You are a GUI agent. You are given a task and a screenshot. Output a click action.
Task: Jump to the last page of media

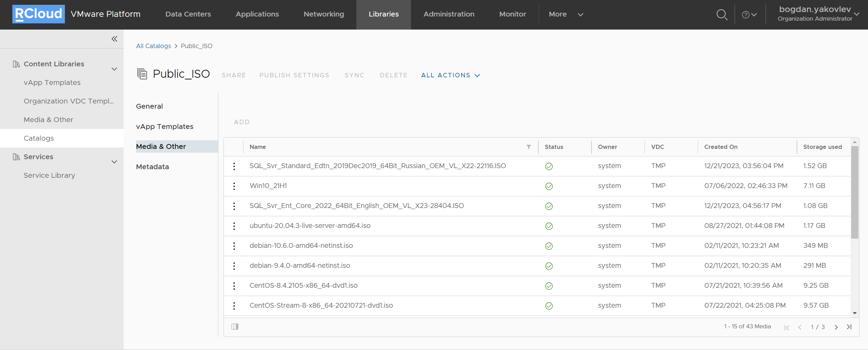click(x=849, y=327)
